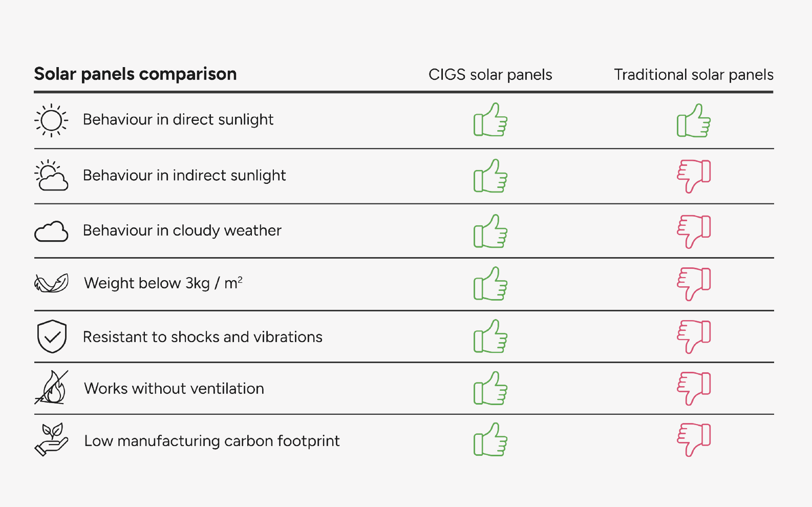Click CIGS thumbs up for weight row
Screen dimensions: 812x507
tap(490, 283)
